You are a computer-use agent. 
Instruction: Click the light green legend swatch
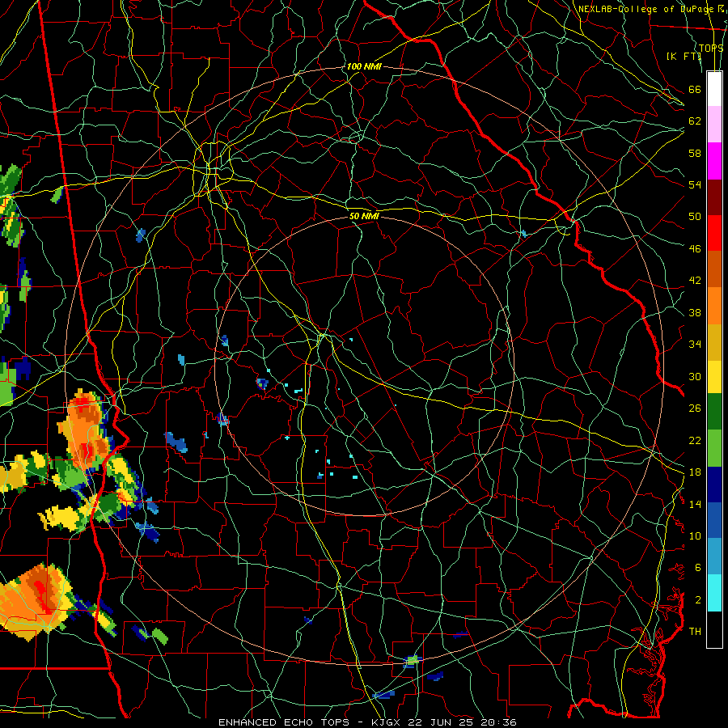714,448
